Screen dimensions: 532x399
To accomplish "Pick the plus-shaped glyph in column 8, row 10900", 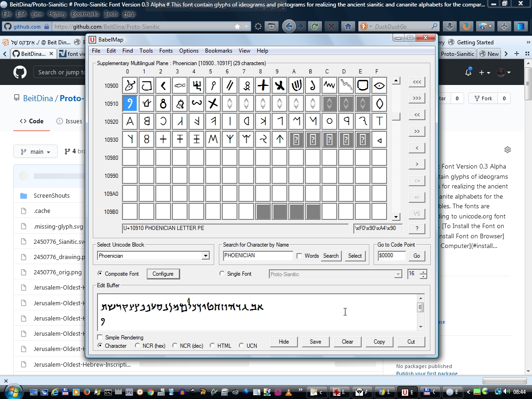I will 263,85.
